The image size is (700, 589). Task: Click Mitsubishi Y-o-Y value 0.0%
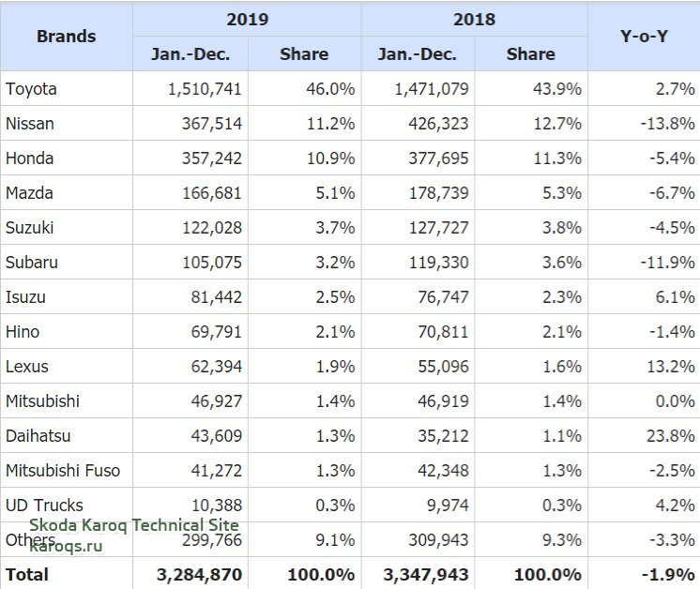[675, 401]
